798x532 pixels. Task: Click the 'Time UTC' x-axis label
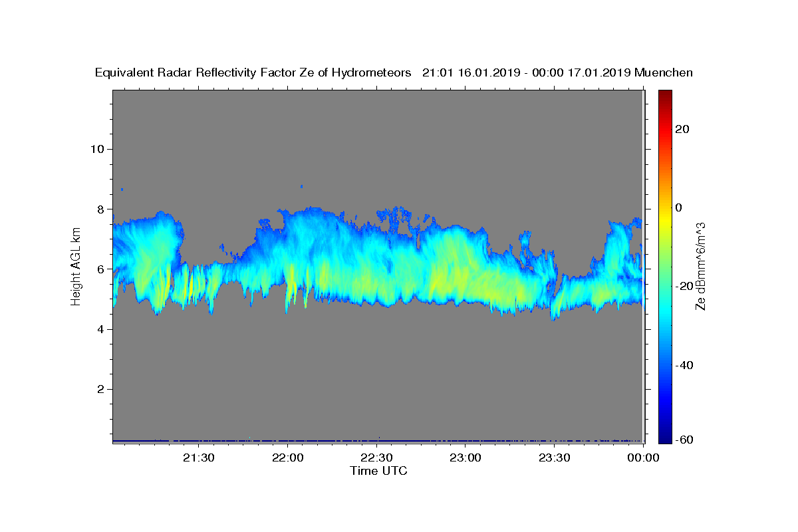[378, 471]
